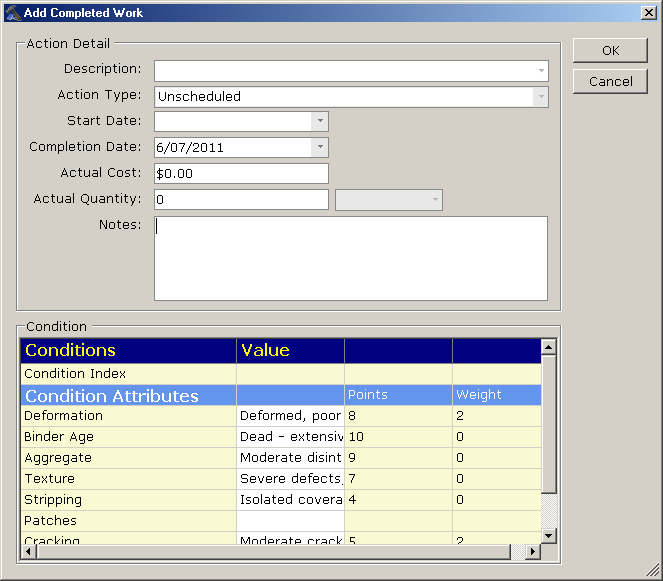The width and height of the screenshot is (663, 581).
Task: Click the OK button
Action: click(610, 51)
